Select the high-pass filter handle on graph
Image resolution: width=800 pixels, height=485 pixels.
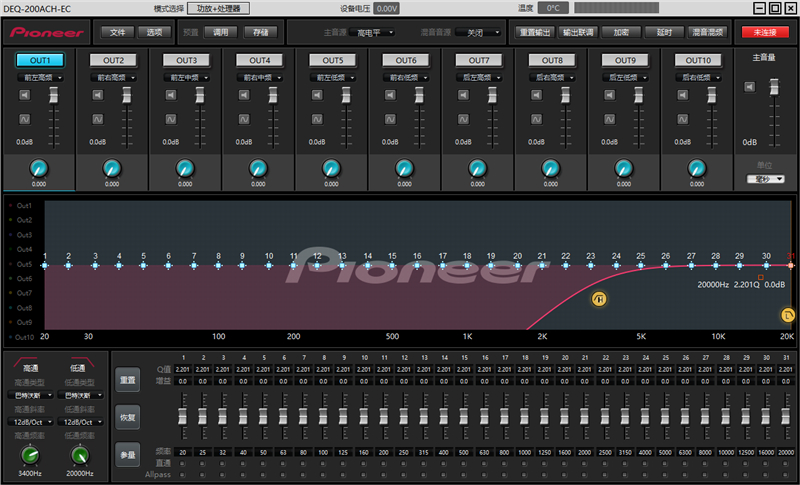point(599,298)
